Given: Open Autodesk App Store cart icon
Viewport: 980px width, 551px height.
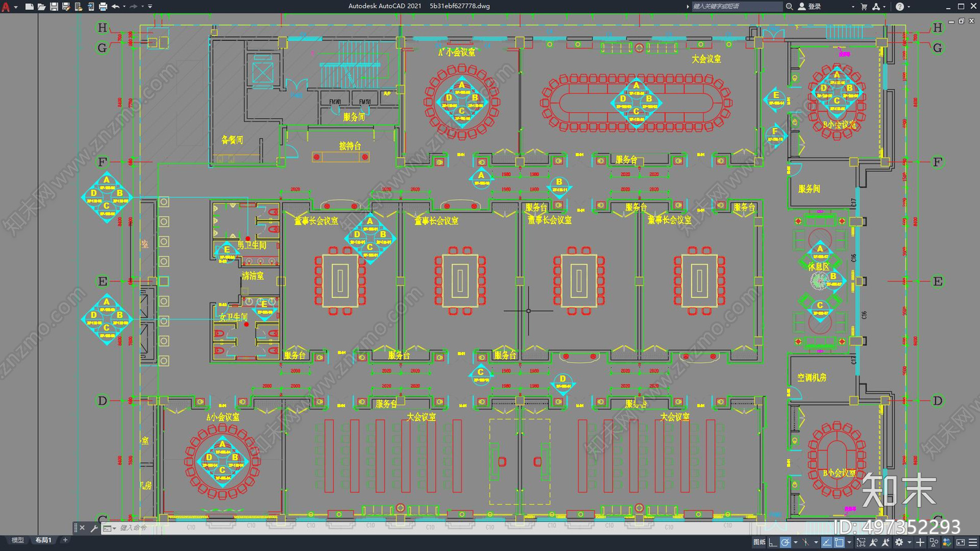Looking at the screenshot, I should [864, 7].
